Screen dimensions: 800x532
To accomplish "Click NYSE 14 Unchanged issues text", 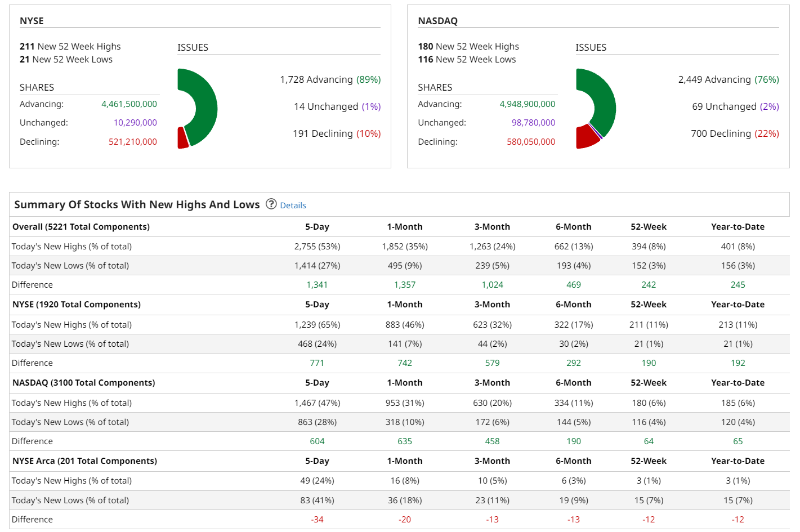I will click(x=337, y=106).
